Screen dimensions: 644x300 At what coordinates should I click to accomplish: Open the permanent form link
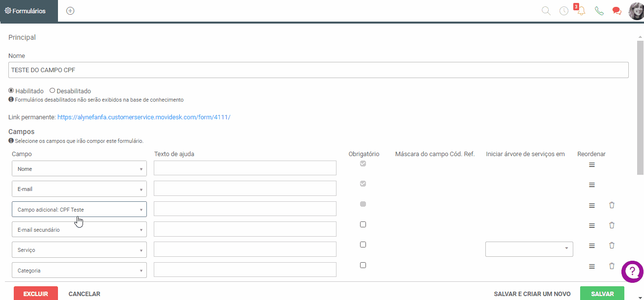tap(144, 117)
